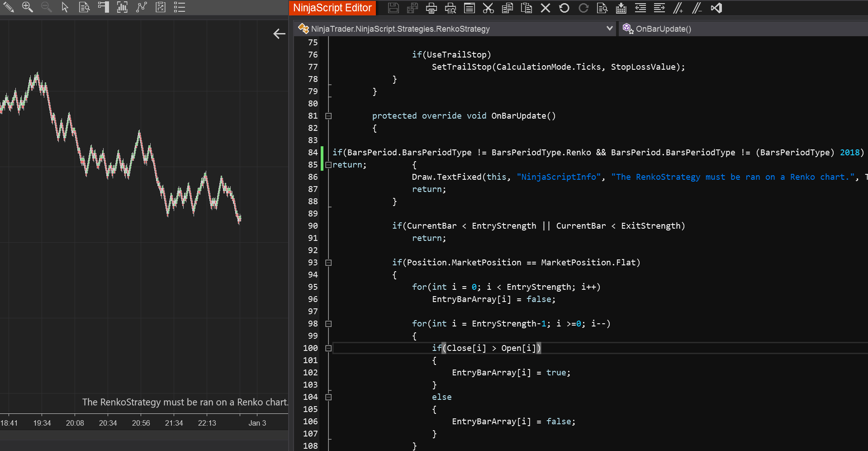868x451 pixels.
Task: Click the Delete X icon in editor toolbar
Action: click(x=545, y=8)
